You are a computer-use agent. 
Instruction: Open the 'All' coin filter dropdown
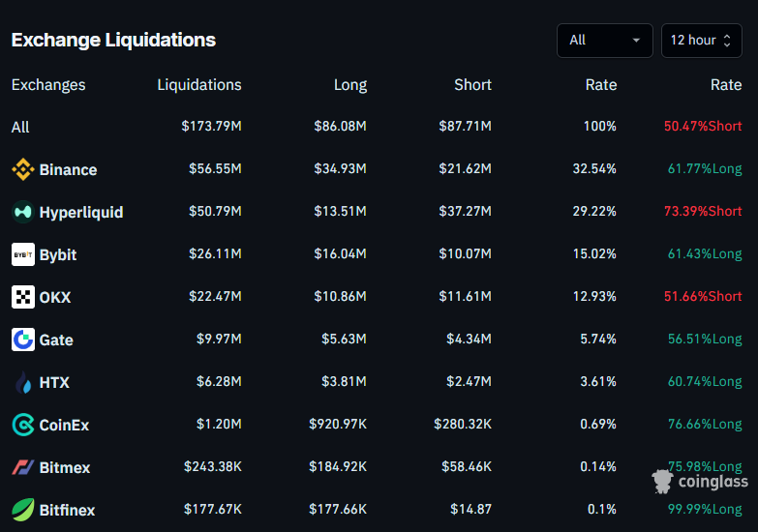[604, 41]
